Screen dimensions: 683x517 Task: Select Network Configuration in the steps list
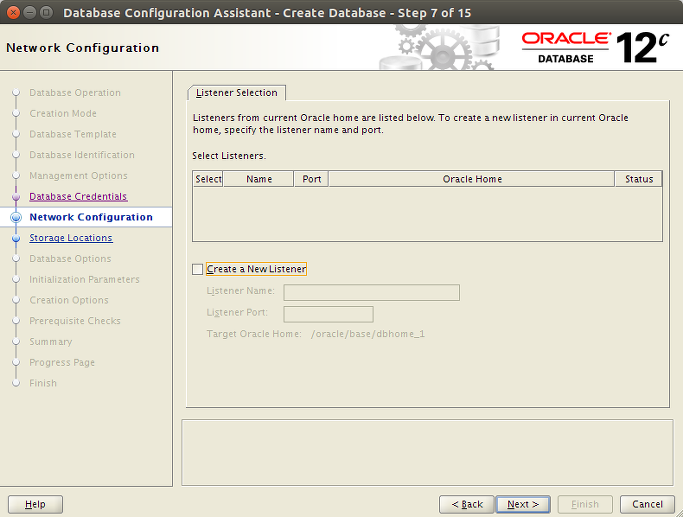[x=91, y=217]
